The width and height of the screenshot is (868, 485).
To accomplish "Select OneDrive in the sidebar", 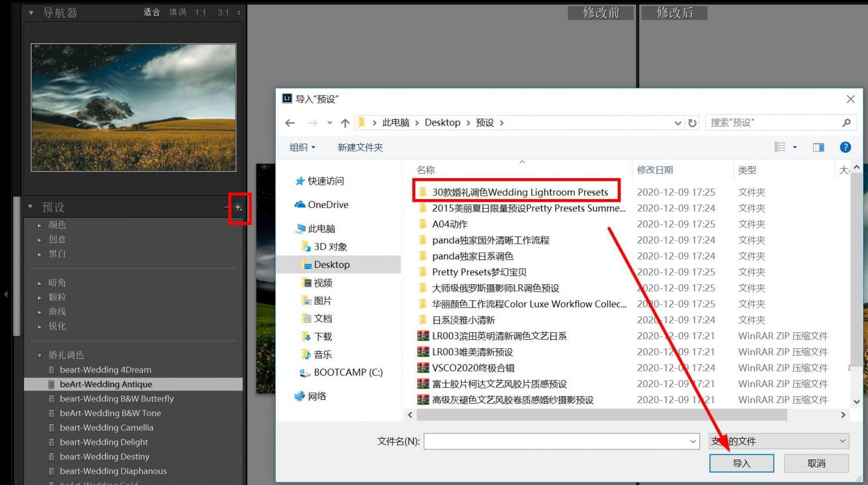I will 328,205.
